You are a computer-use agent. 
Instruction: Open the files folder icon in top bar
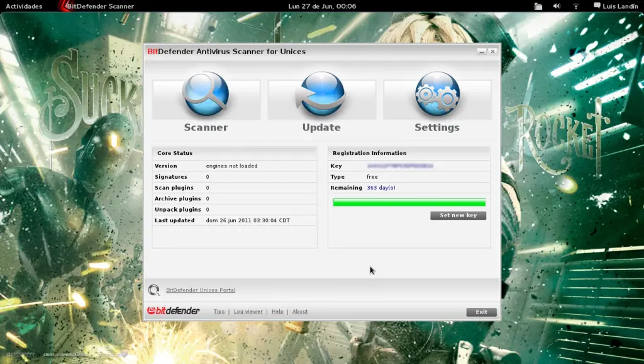pos(538,6)
